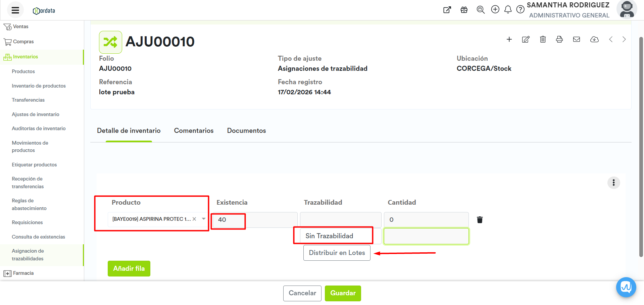Print the adjustment document

[559, 40]
